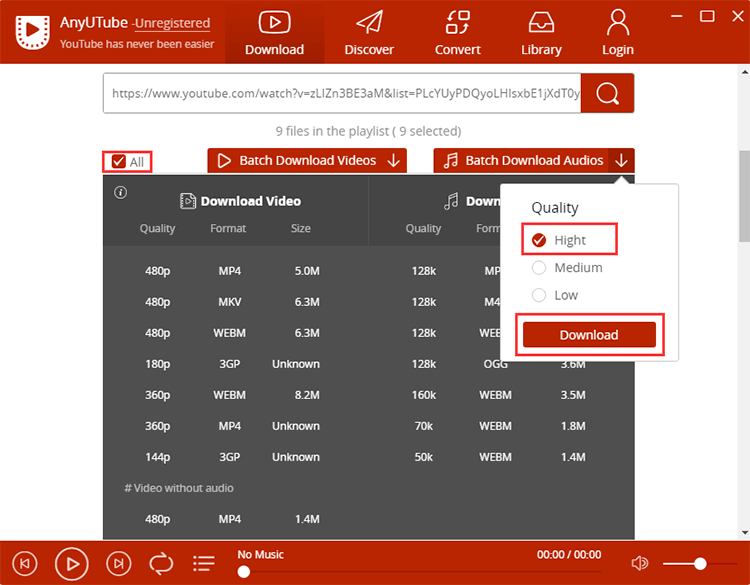Expand the Batch Download Audios arrow
750x585 pixels.
pos(621,160)
